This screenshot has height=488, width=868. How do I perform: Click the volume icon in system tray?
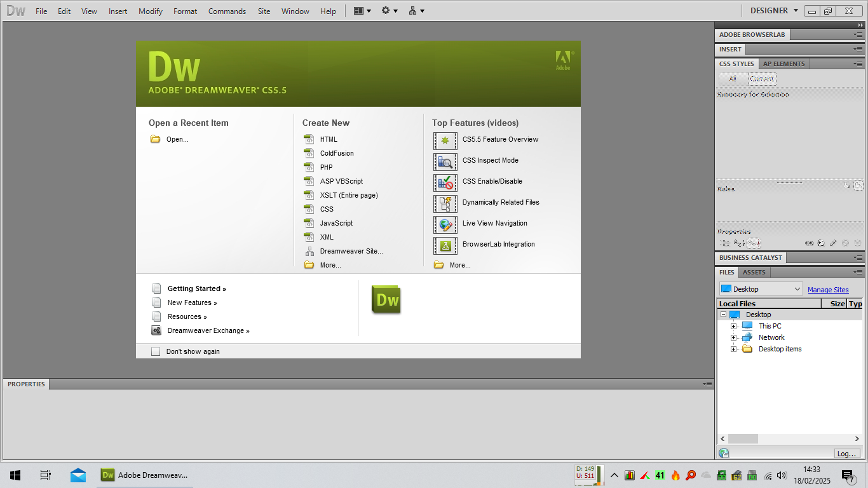tap(782, 475)
